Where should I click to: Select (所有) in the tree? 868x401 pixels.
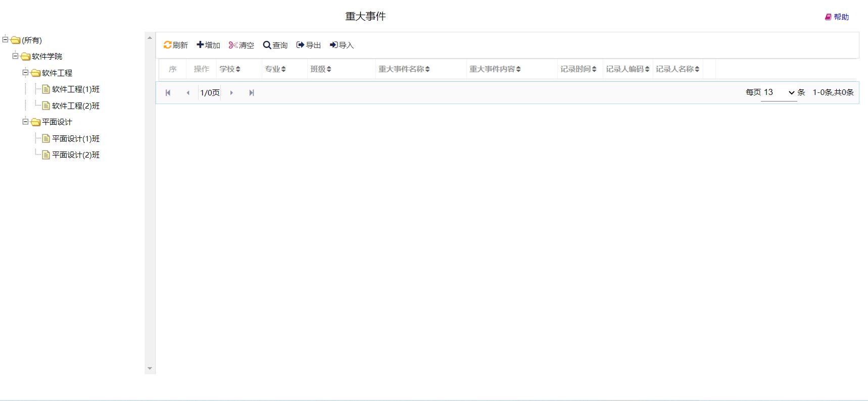click(32, 40)
